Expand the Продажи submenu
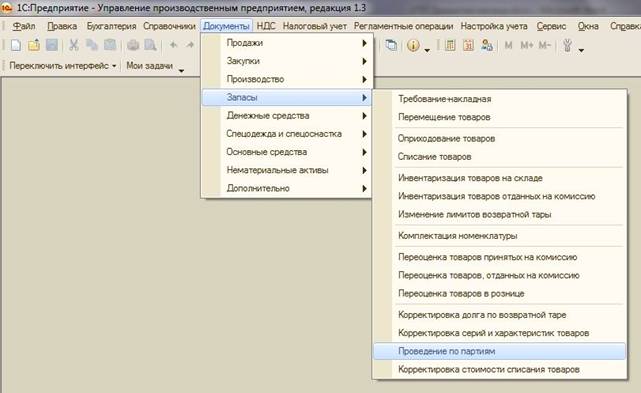The height and width of the screenshot is (393, 641). point(287,43)
